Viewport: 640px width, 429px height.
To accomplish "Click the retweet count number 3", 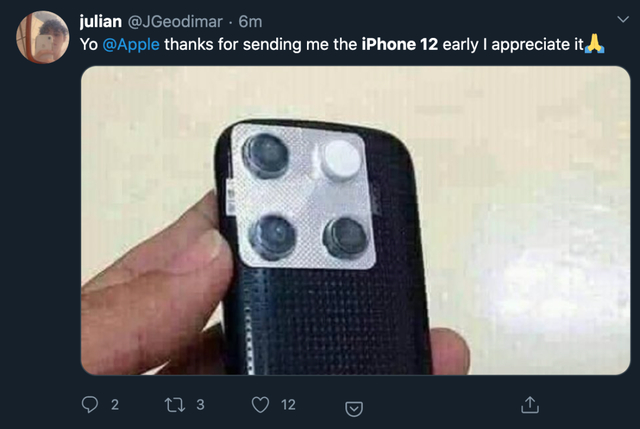I will point(200,405).
